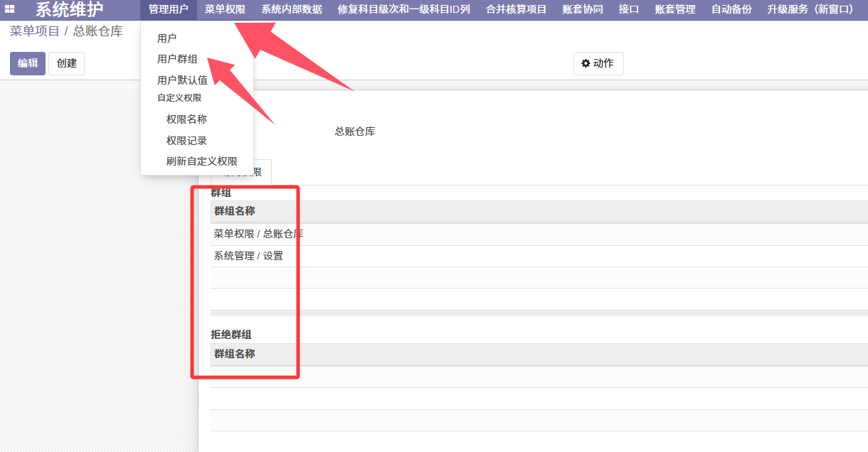
Task: Click the 动作 gear button
Action: [598, 63]
